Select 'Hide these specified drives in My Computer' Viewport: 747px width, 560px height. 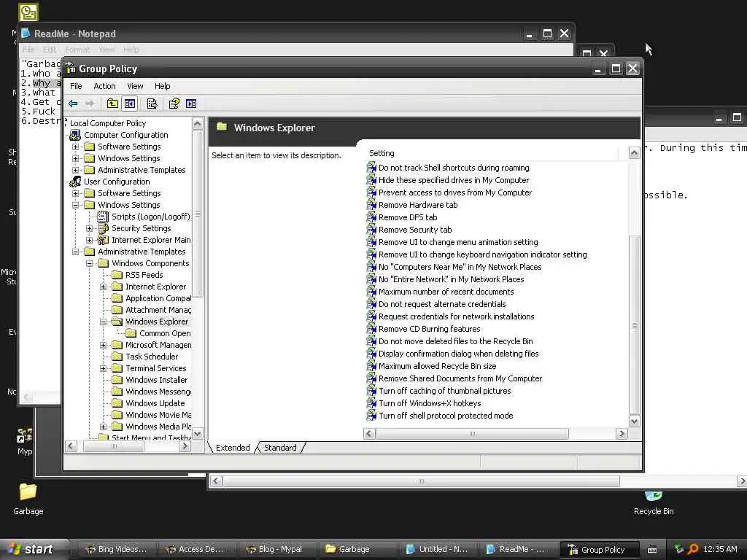454,180
